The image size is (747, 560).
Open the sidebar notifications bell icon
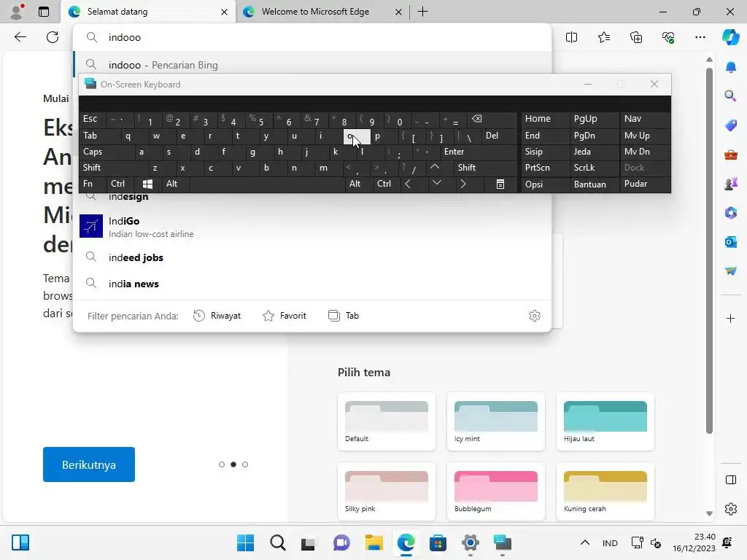click(731, 67)
